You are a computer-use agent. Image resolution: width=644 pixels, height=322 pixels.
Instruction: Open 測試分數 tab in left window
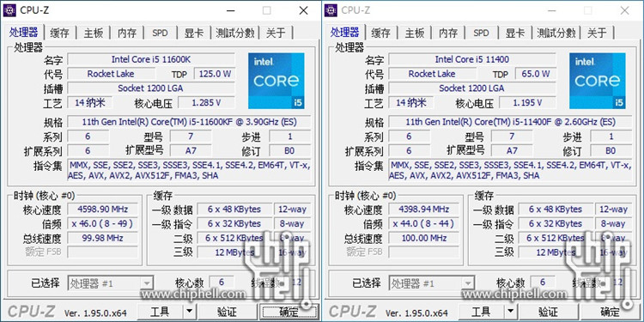pos(235,33)
